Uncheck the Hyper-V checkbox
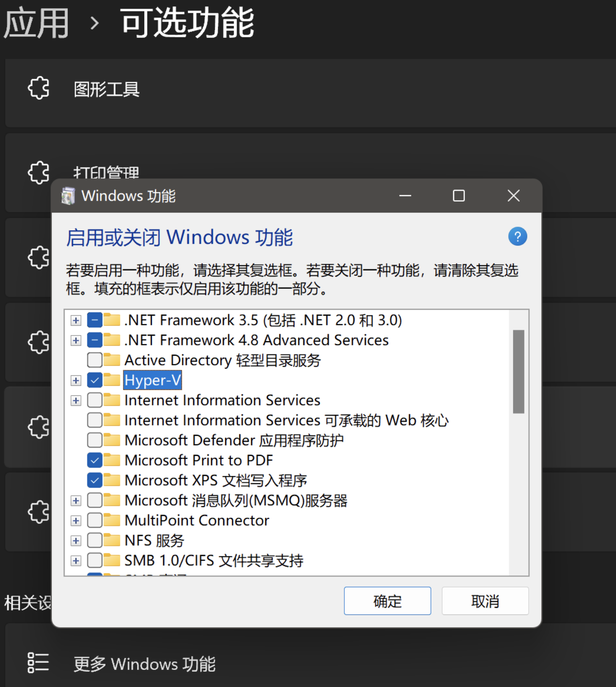The width and height of the screenshot is (616, 687). pyautogui.click(x=95, y=380)
